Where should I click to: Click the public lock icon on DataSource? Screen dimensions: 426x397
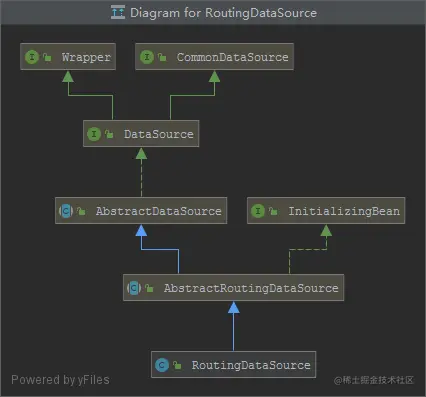(109, 134)
